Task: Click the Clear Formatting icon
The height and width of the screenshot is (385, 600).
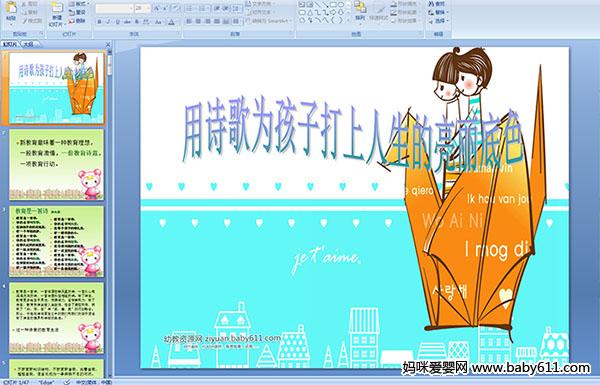Action: pos(176,8)
